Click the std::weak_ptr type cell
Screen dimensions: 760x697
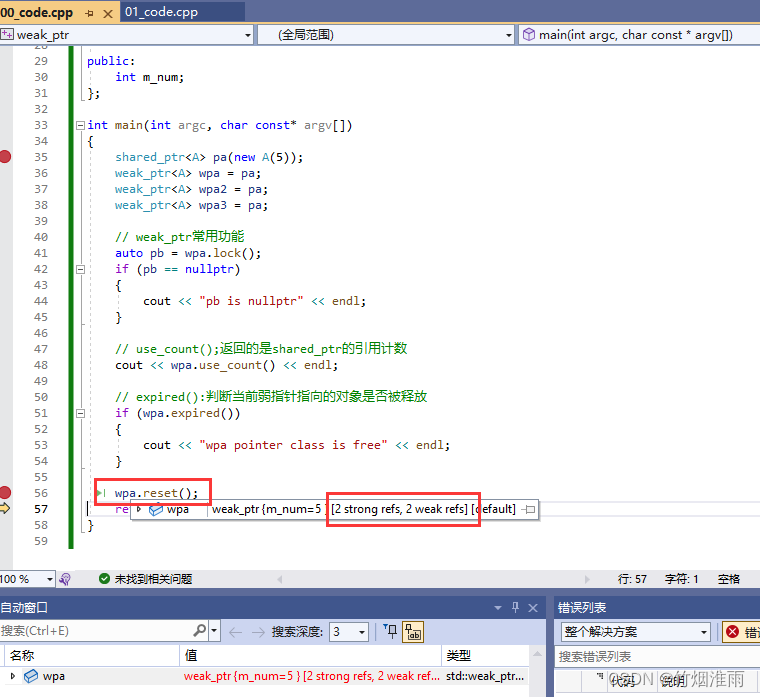tap(485, 676)
